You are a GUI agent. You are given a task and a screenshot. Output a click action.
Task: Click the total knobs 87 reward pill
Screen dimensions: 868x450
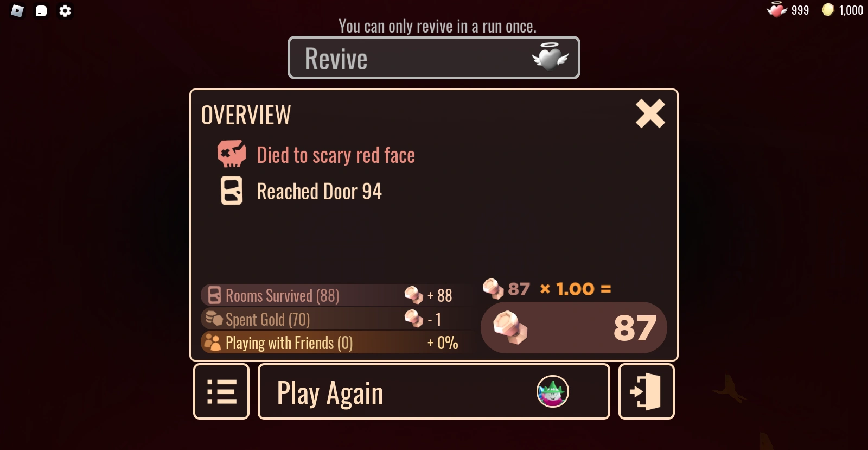coord(574,328)
